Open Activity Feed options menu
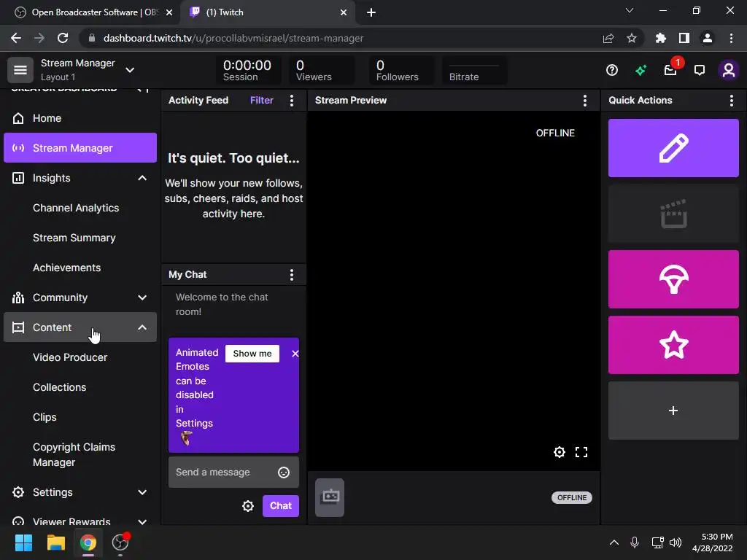 tap(292, 101)
